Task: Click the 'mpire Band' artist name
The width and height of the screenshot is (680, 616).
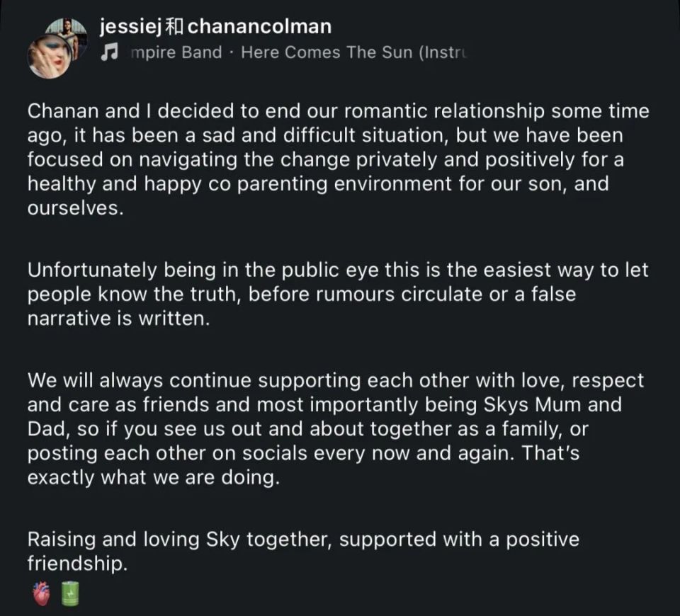Action: pos(176,52)
